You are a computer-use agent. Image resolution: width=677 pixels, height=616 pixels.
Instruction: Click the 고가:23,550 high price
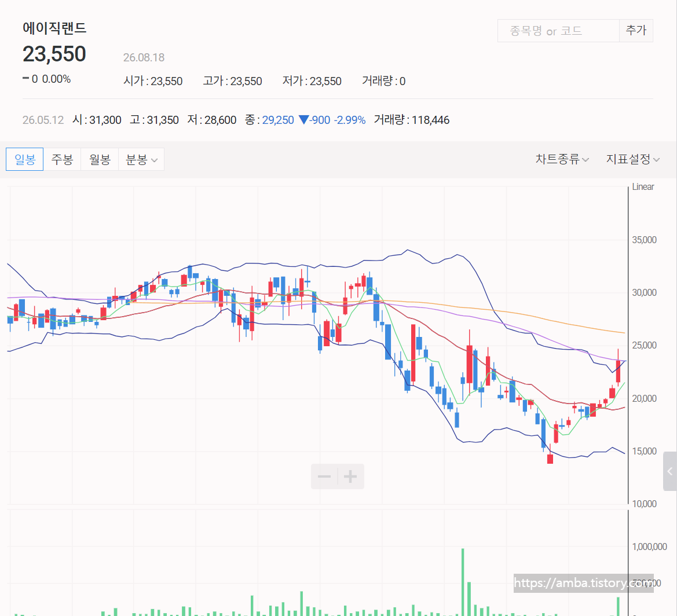point(232,81)
